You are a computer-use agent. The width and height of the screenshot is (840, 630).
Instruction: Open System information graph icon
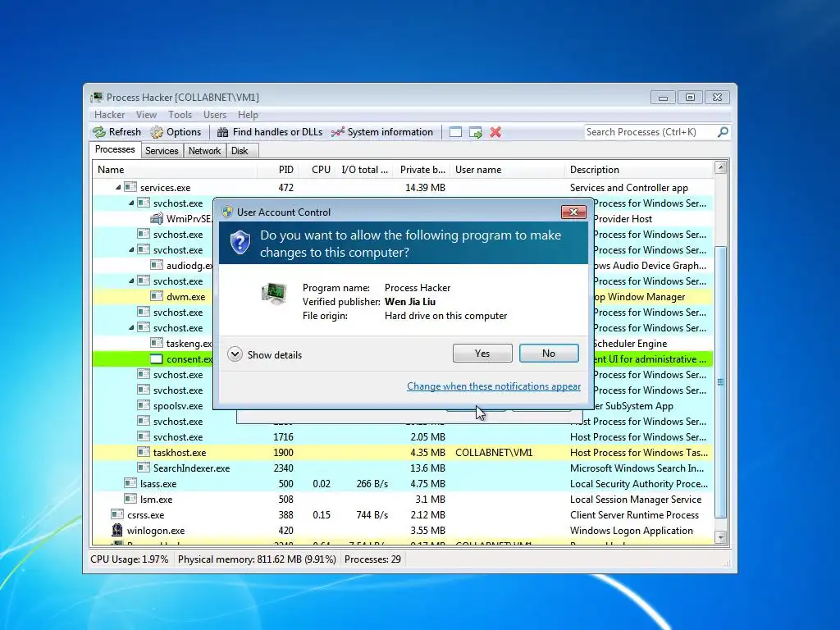click(337, 132)
